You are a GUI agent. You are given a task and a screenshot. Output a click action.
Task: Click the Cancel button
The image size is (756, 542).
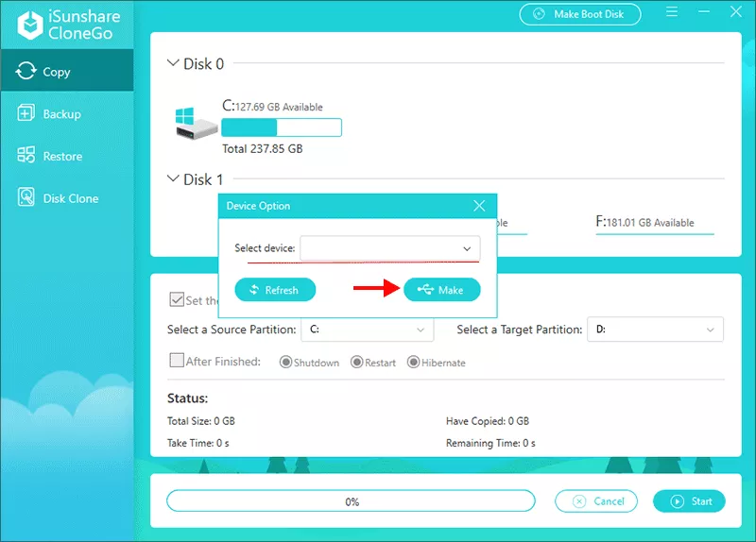point(596,501)
